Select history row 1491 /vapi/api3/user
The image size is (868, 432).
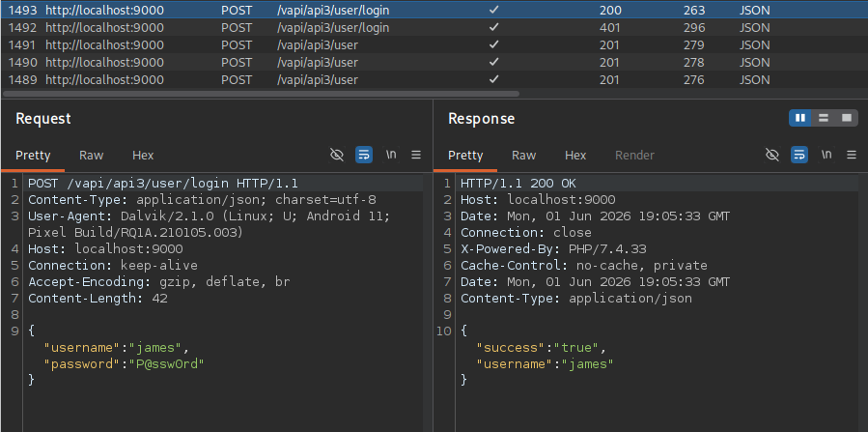pyautogui.click(x=434, y=44)
